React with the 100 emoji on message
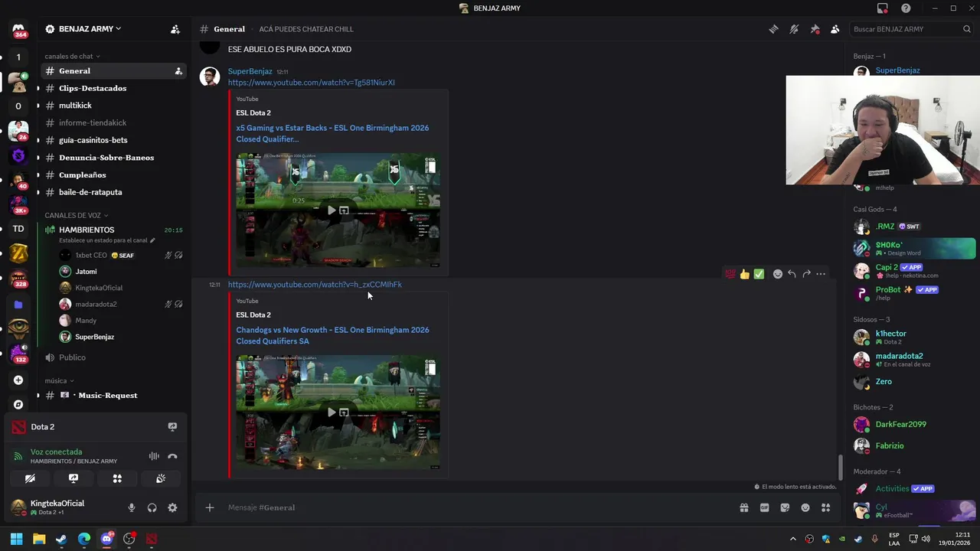980x551 pixels. pyautogui.click(x=730, y=274)
